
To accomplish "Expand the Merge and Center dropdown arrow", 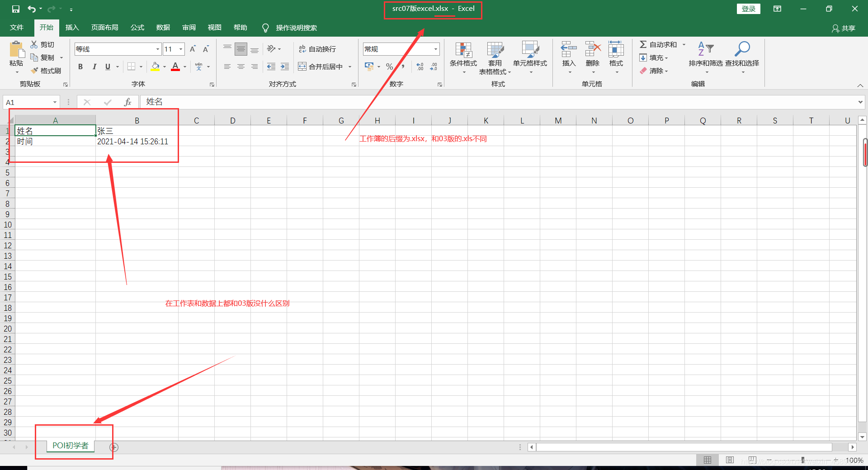I will 350,66.
